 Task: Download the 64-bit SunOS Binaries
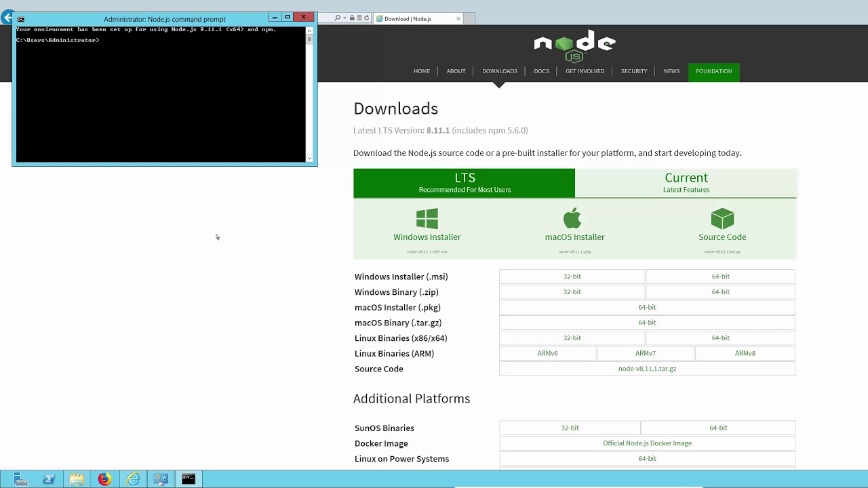click(718, 428)
